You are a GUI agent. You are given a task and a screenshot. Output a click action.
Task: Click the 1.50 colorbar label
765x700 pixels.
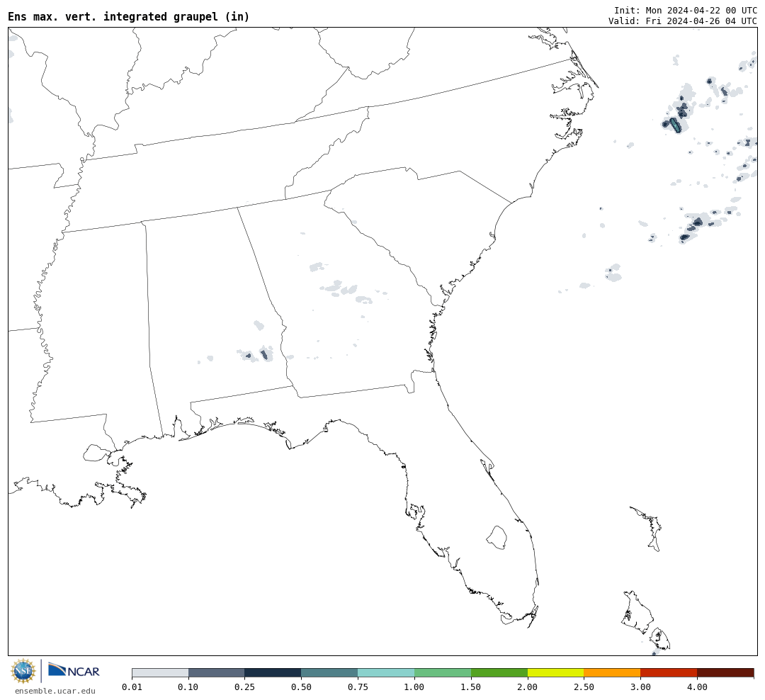(x=471, y=687)
